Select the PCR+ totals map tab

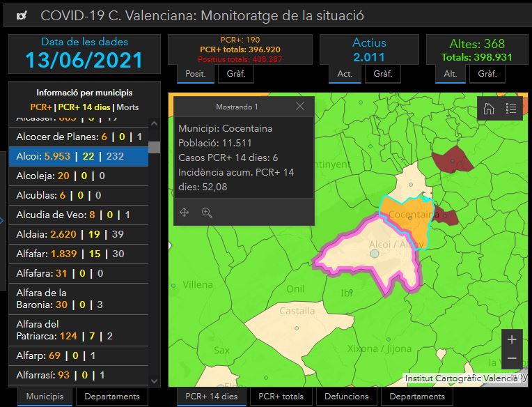281,397
